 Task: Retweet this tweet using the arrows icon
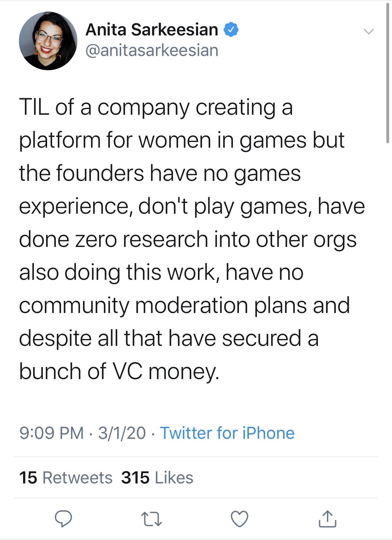click(x=151, y=519)
